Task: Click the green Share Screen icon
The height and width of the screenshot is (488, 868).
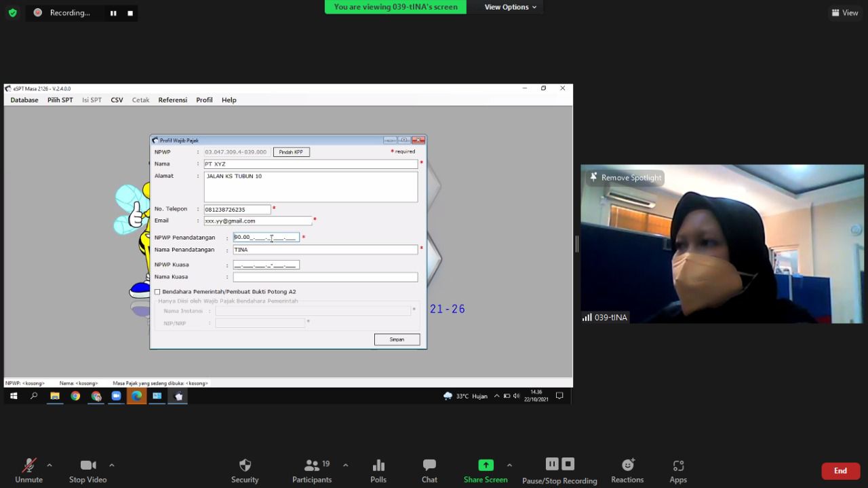Action: click(486, 466)
